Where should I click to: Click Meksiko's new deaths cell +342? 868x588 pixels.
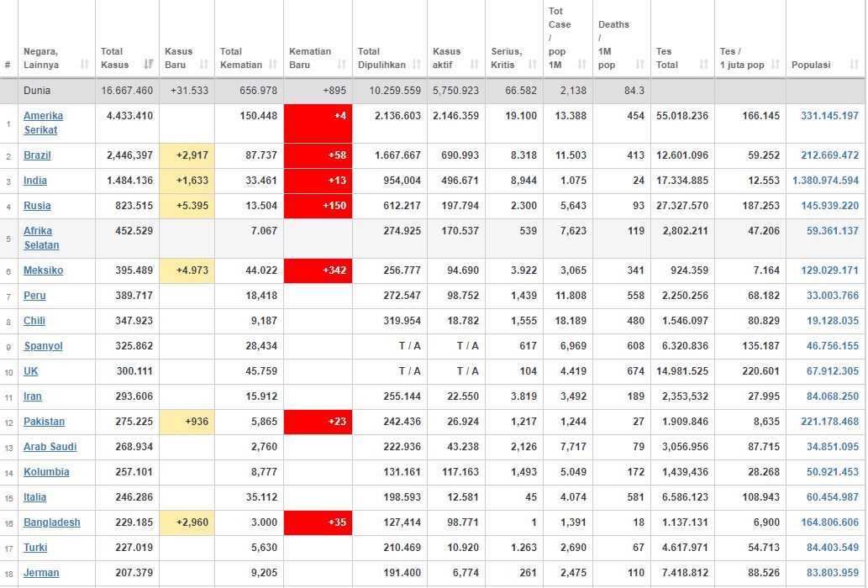pyautogui.click(x=318, y=270)
